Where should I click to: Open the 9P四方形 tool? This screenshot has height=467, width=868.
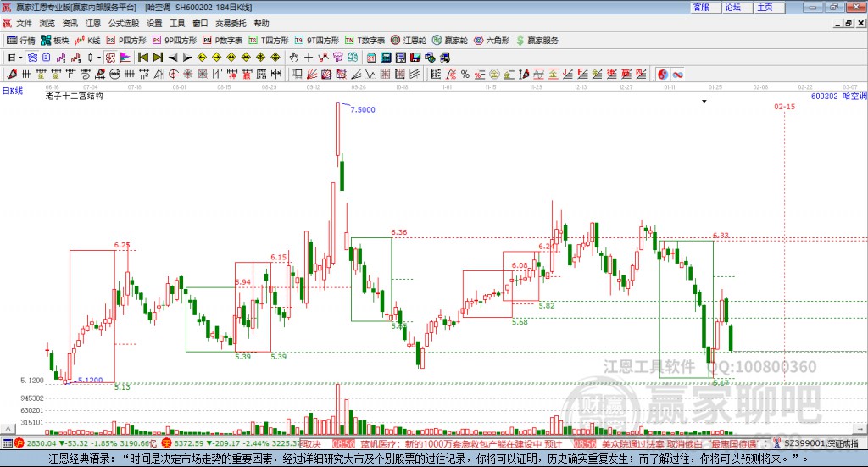(175, 41)
